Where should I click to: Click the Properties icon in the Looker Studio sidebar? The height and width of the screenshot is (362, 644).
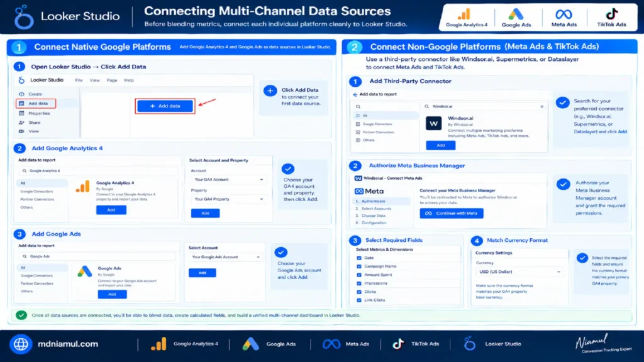(x=21, y=113)
